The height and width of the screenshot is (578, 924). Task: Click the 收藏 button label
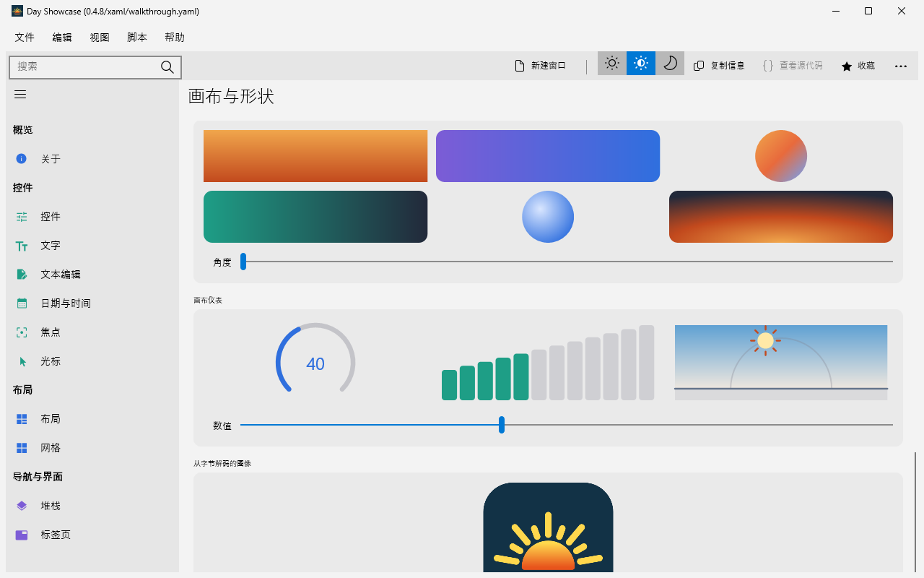(x=866, y=66)
